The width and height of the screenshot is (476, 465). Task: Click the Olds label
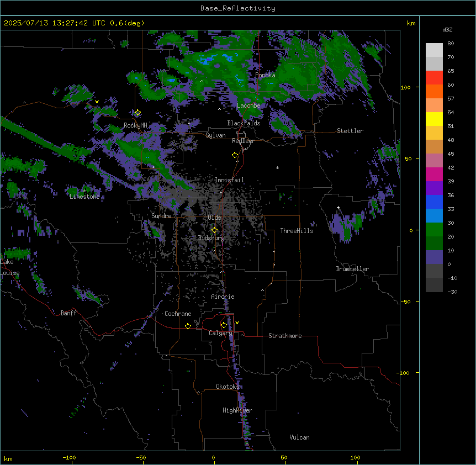pyautogui.click(x=214, y=218)
